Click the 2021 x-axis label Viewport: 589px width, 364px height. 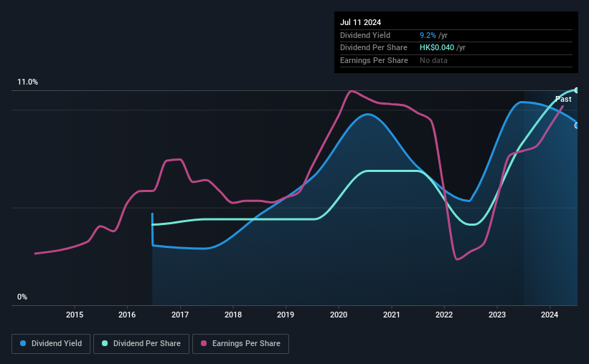392,315
